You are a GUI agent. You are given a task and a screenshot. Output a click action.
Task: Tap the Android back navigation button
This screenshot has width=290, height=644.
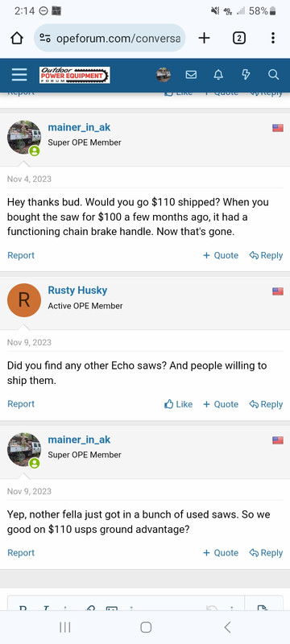(x=227, y=627)
